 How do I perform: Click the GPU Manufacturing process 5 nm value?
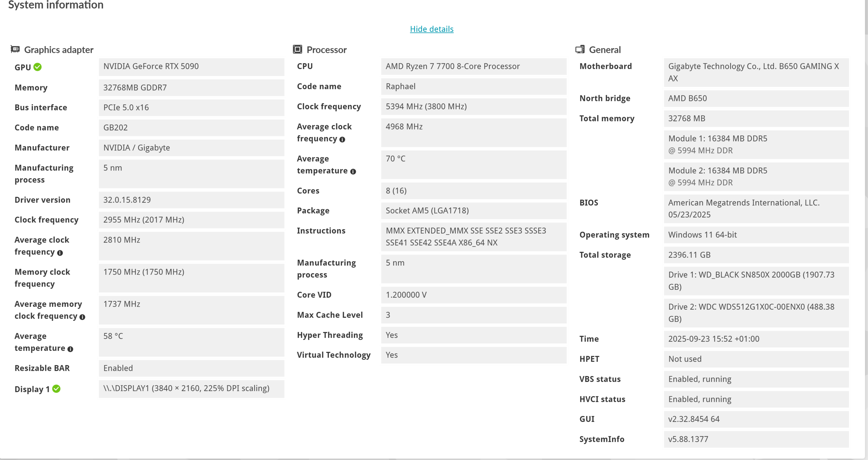(191, 174)
